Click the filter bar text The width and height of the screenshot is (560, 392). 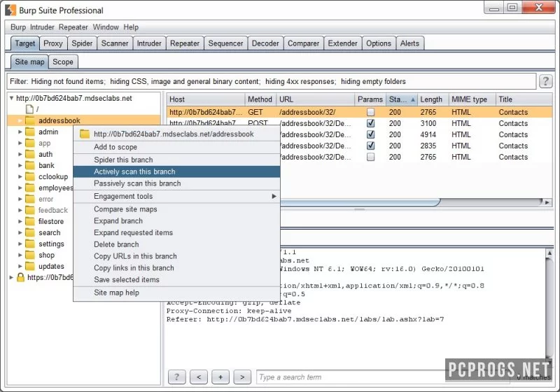click(208, 81)
